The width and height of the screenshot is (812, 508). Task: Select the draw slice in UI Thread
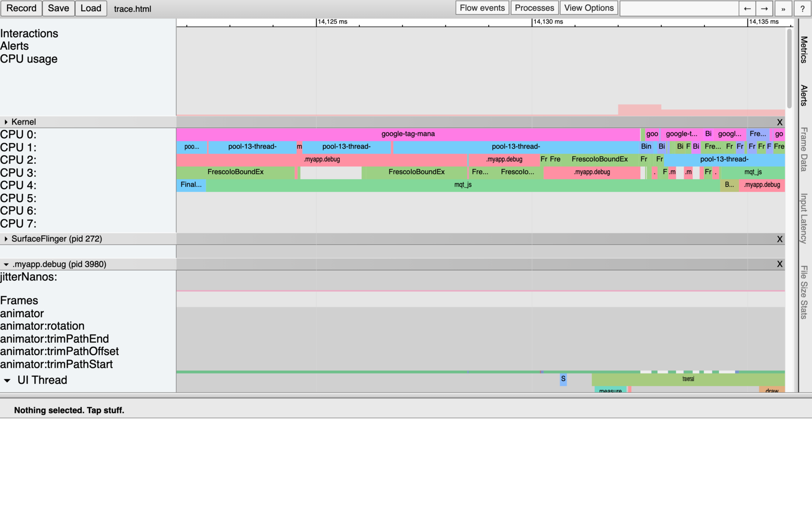(772, 389)
